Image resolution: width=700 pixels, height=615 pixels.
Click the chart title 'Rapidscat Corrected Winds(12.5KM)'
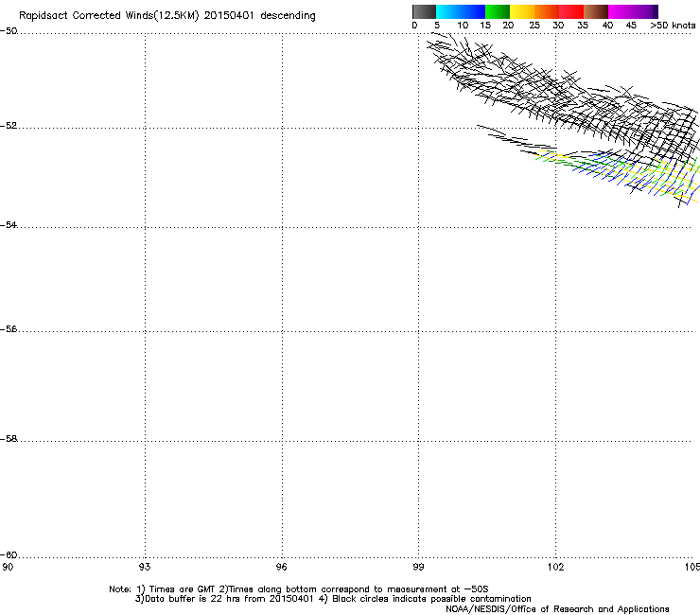[x=109, y=16]
